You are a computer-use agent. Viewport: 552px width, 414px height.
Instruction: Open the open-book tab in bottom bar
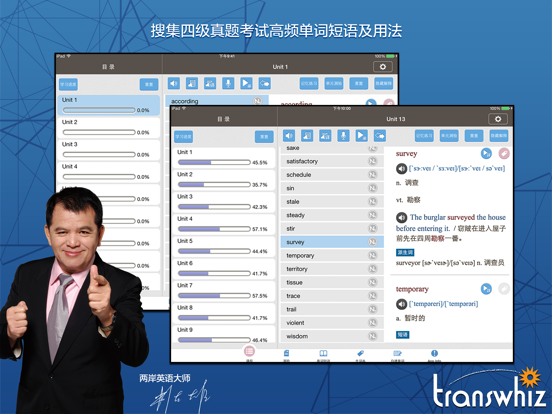323,355
